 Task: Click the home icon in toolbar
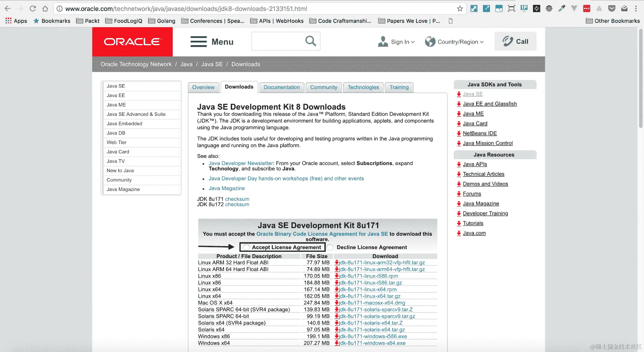click(45, 9)
